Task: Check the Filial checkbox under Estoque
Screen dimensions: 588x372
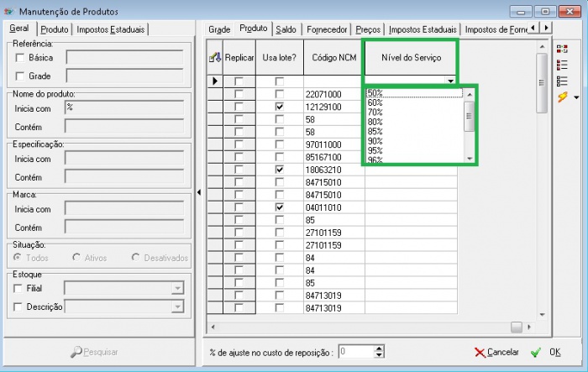Action: pyautogui.click(x=20, y=288)
